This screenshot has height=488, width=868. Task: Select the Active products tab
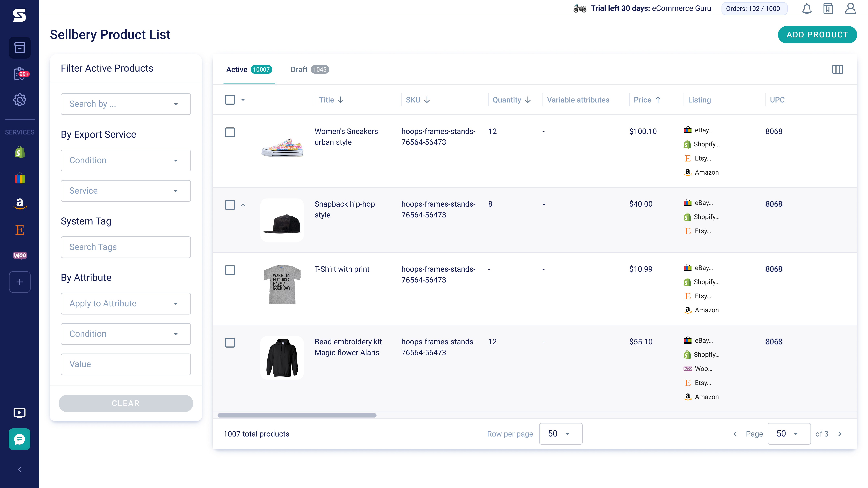pyautogui.click(x=237, y=69)
